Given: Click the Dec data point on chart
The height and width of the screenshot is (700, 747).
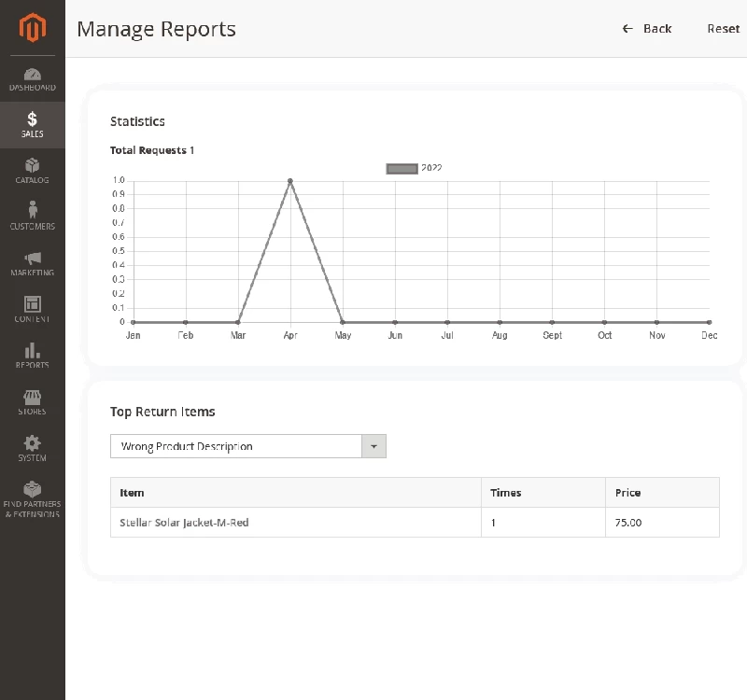Looking at the screenshot, I should click(x=710, y=322).
